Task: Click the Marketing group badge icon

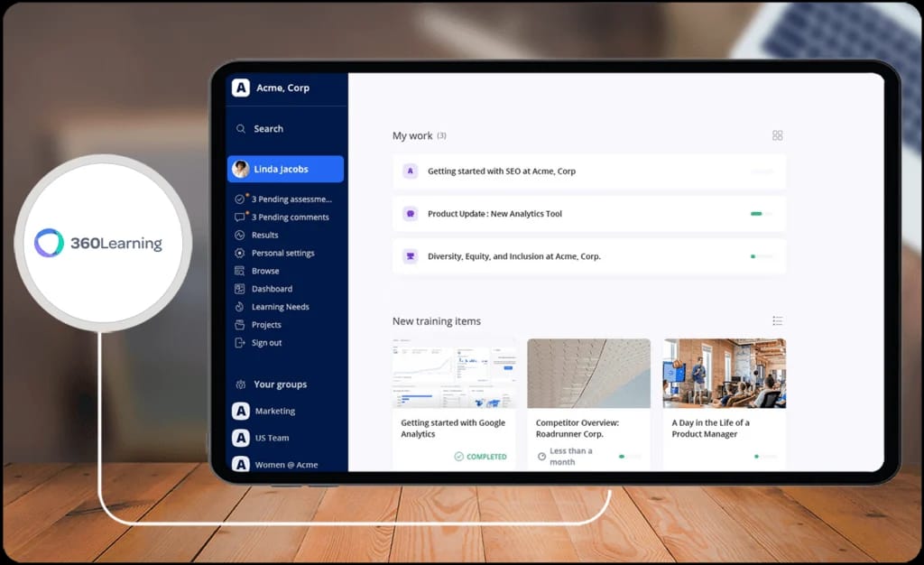Action: tap(240, 411)
